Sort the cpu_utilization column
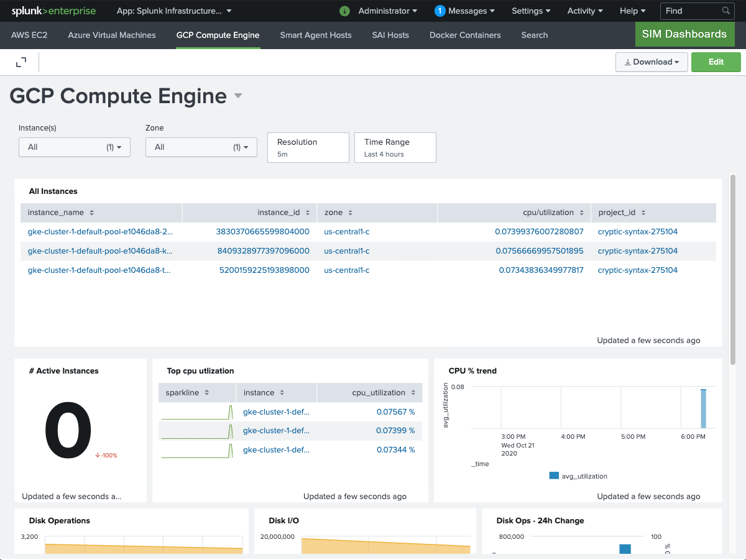This screenshot has height=560, width=746. point(412,393)
